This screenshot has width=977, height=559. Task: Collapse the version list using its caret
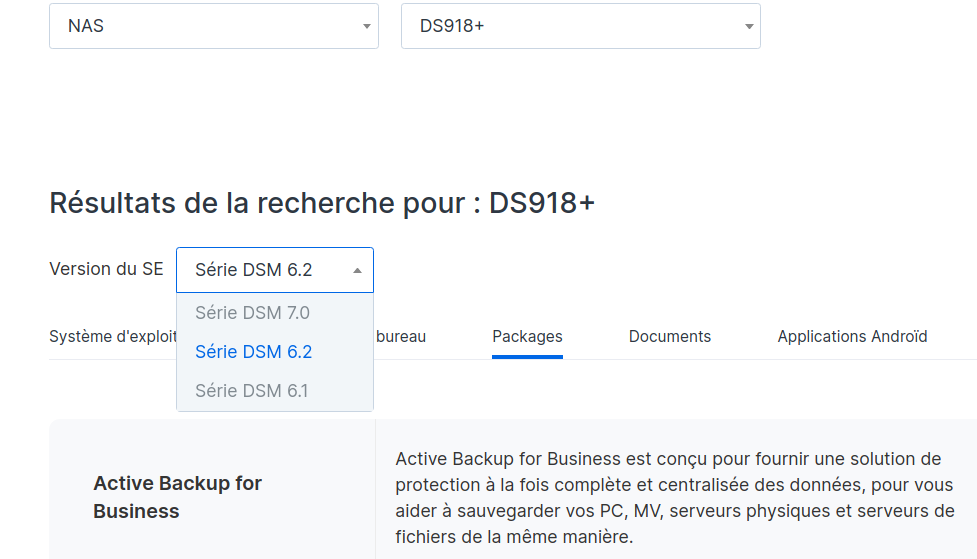click(358, 271)
